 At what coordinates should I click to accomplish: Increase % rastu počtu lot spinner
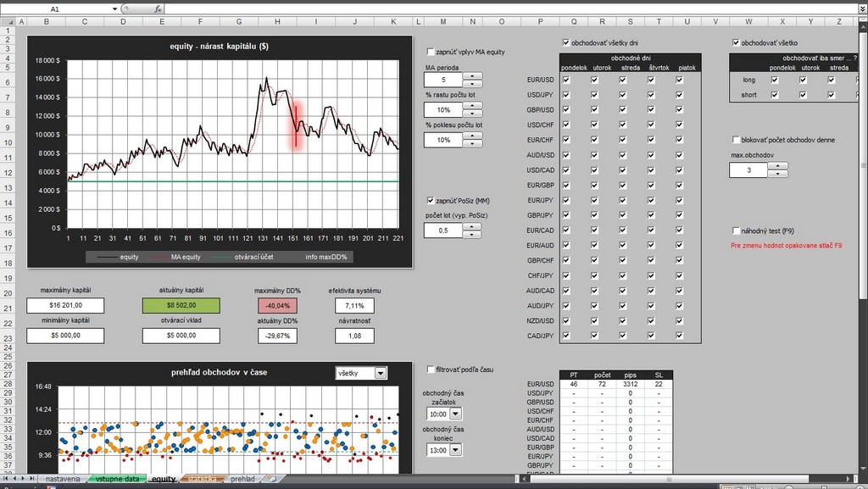[471, 106]
